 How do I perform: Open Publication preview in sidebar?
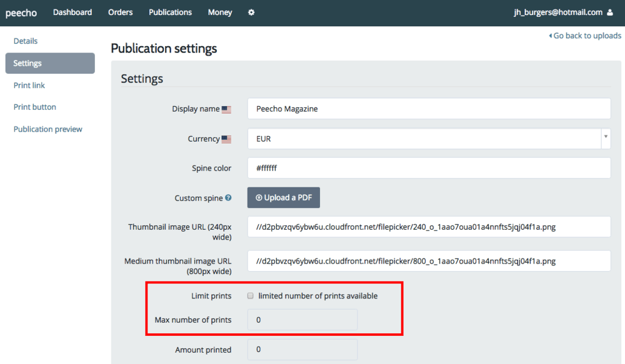(x=48, y=129)
